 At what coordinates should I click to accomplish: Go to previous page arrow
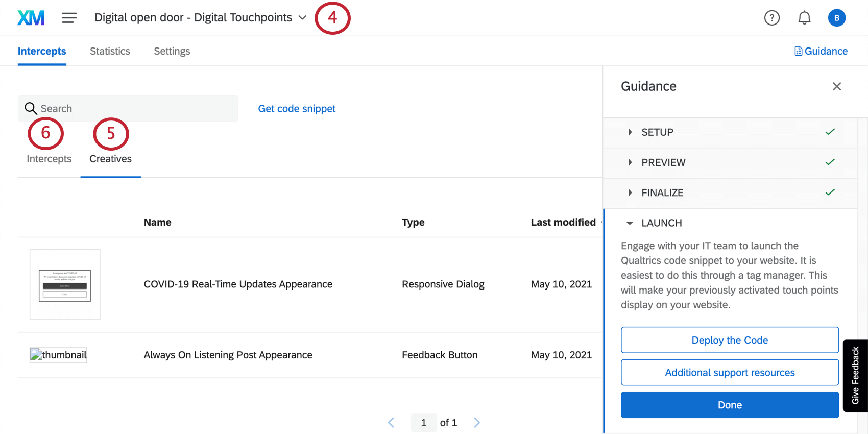tap(391, 422)
